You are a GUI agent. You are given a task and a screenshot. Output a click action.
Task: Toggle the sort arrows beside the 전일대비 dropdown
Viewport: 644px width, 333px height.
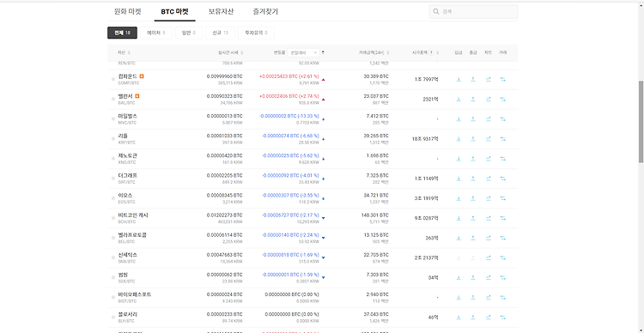pos(323,52)
